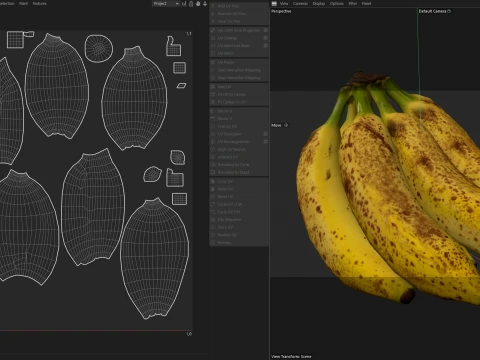480x360 pixels.
Task: Click the icon beside Default Camera label
Action: pyautogui.click(x=449, y=11)
